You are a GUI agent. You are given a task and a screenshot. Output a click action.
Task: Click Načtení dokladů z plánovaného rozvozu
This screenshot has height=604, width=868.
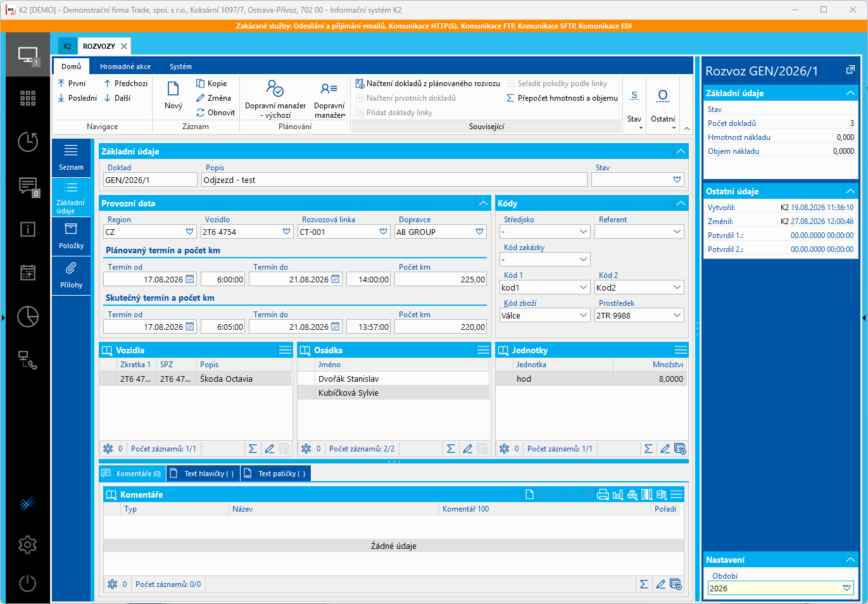(428, 84)
